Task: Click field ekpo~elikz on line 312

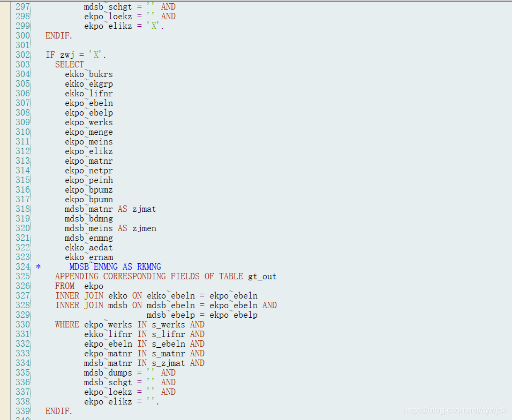Action: pos(89,151)
